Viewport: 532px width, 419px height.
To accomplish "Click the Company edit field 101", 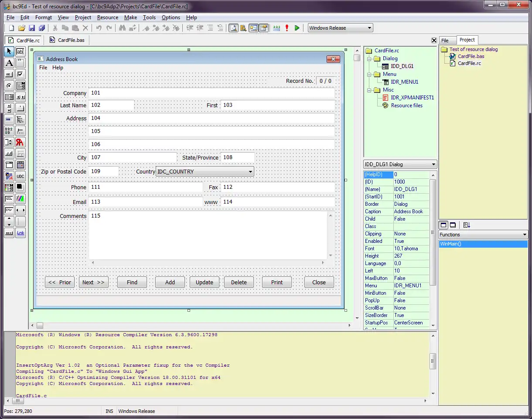I will [212, 93].
